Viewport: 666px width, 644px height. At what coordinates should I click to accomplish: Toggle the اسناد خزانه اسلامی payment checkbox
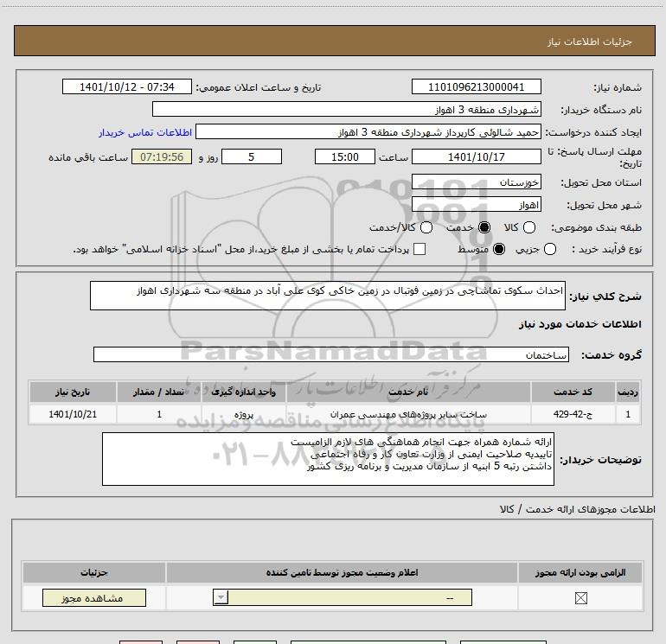(419, 249)
